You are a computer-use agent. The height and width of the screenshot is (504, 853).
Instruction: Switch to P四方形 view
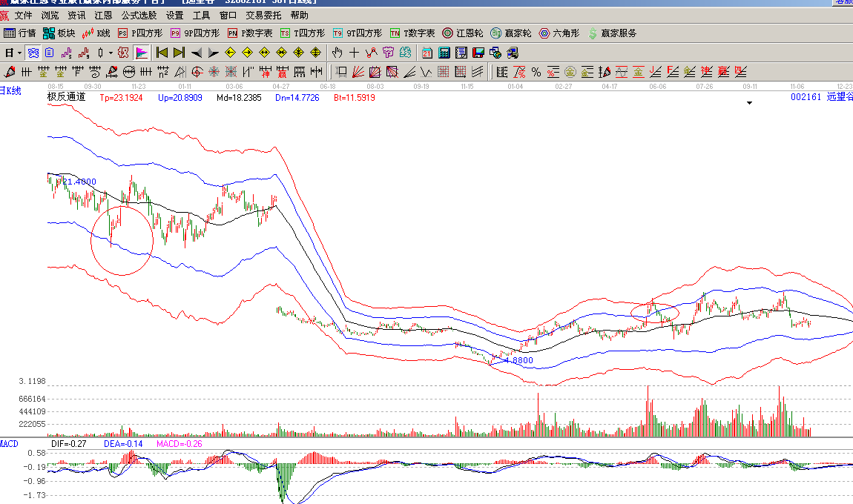point(139,33)
